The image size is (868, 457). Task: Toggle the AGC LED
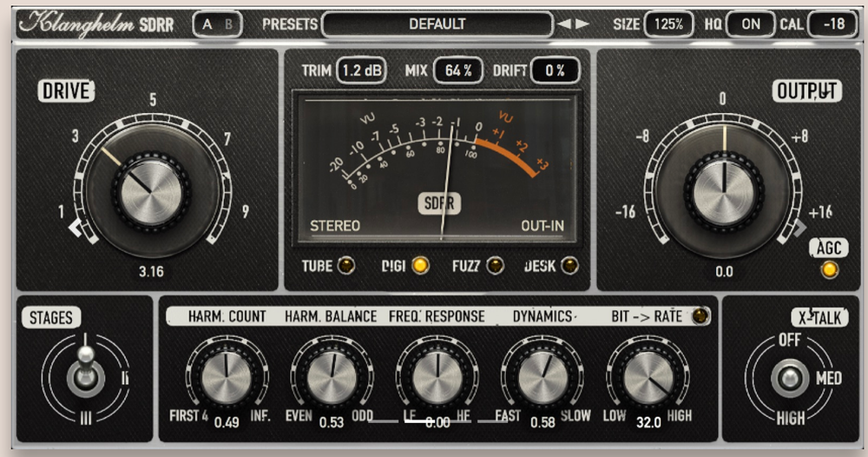pos(829,269)
